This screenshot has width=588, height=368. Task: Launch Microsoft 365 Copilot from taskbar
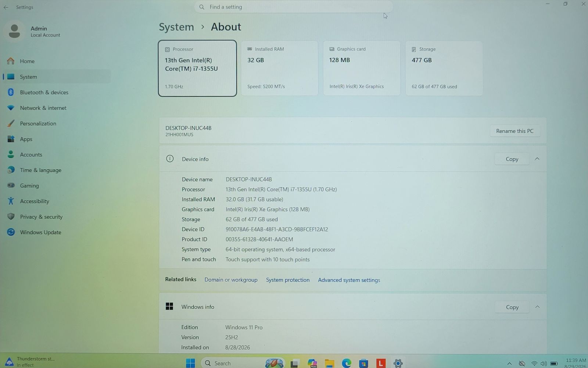[x=312, y=363]
